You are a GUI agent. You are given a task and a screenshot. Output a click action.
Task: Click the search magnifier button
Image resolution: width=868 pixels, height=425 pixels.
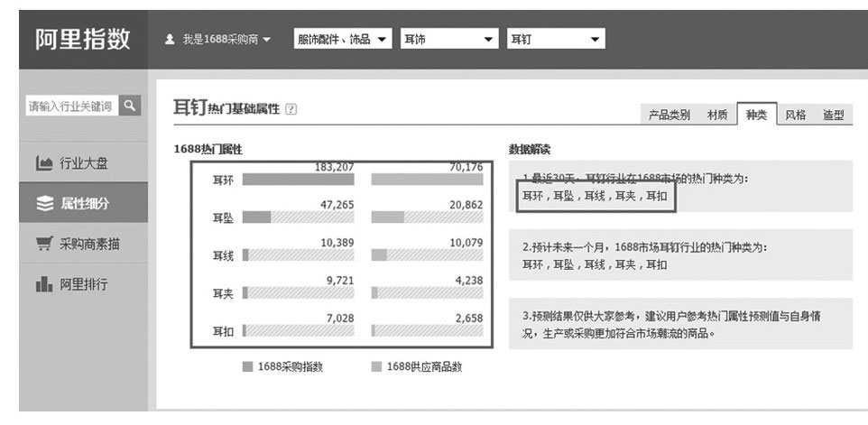[130, 106]
